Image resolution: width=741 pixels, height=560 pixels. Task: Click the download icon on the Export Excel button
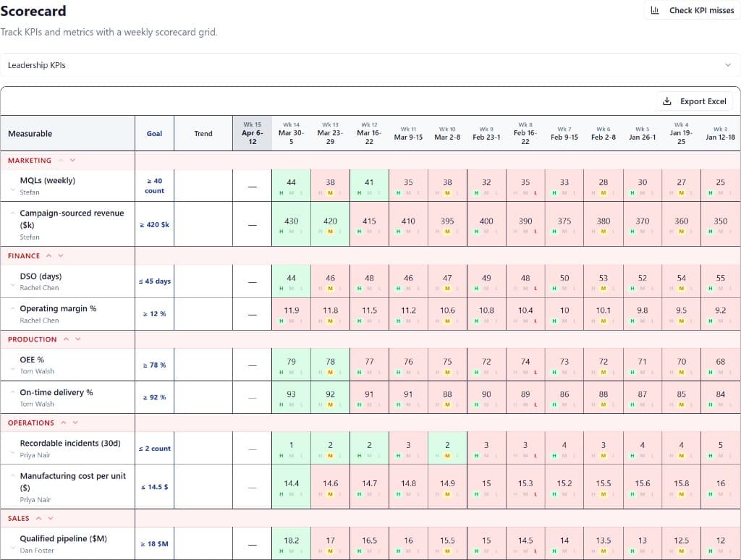point(666,101)
